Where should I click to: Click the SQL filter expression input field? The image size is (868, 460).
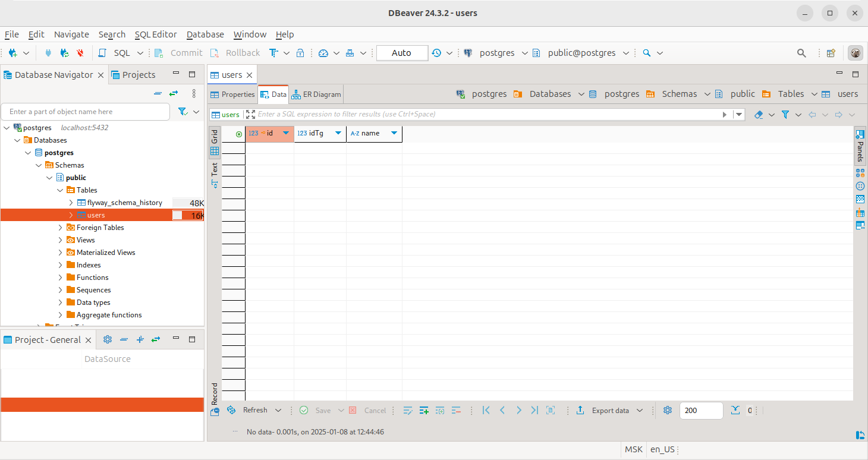(488, 114)
